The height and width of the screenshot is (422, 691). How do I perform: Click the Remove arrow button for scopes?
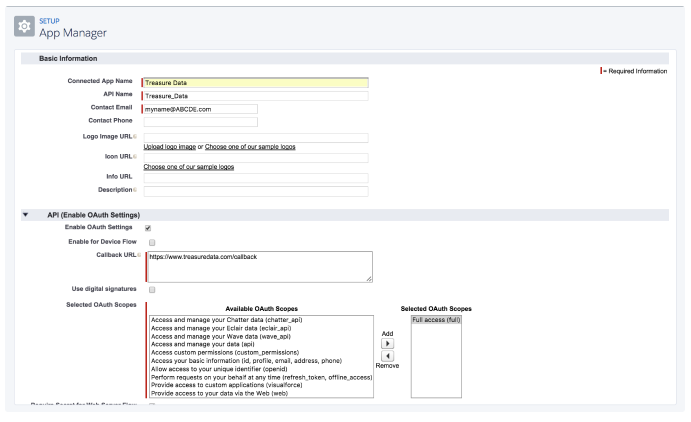[389, 356]
